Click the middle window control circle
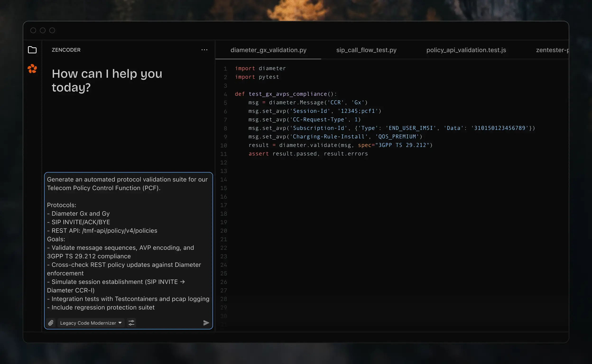Viewport: 592px width, 364px height. click(x=43, y=30)
